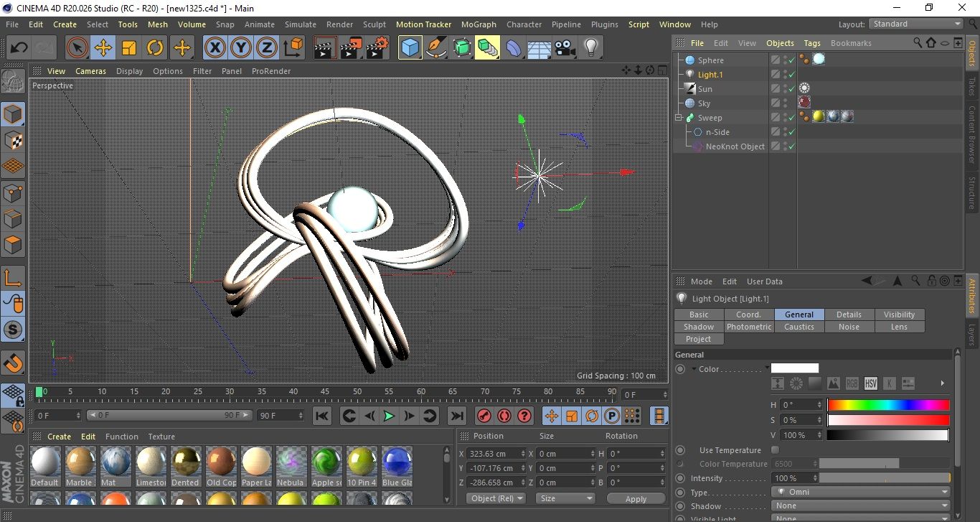Collapse the Color parameter triangle
Viewport: 980px width, 522px height.
click(x=694, y=369)
